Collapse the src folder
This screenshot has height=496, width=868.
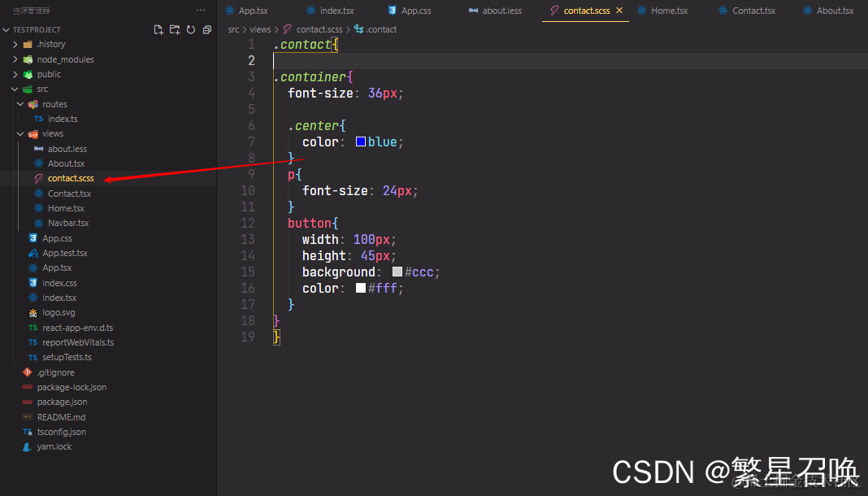point(15,89)
